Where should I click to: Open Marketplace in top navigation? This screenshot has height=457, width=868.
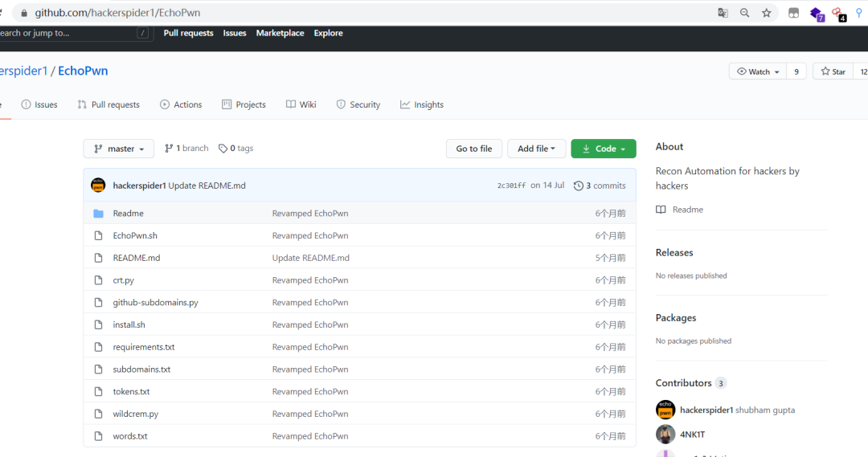click(280, 33)
